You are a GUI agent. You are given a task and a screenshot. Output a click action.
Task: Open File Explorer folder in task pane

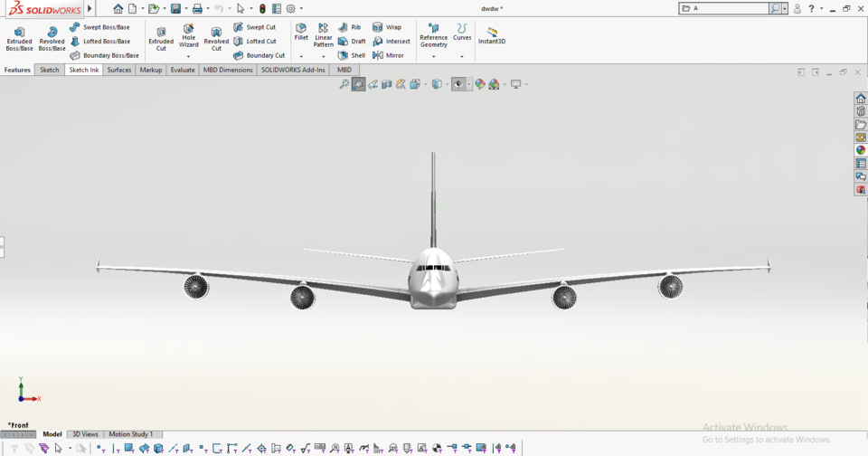861,125
